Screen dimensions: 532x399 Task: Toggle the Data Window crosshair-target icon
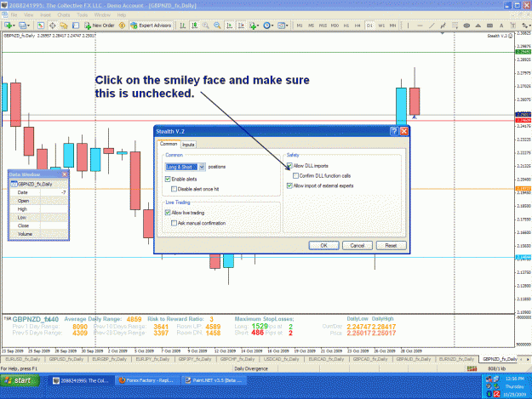click(x=52, y=26)
